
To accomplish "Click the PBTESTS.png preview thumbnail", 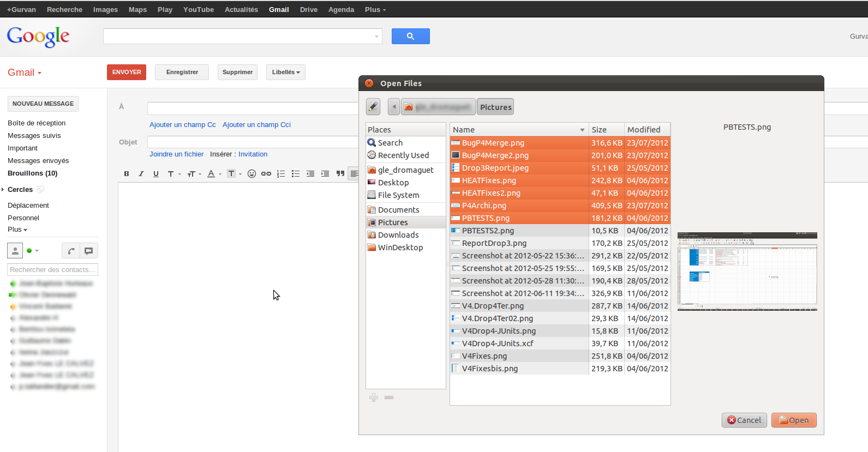I will click(x=747, y=272).
